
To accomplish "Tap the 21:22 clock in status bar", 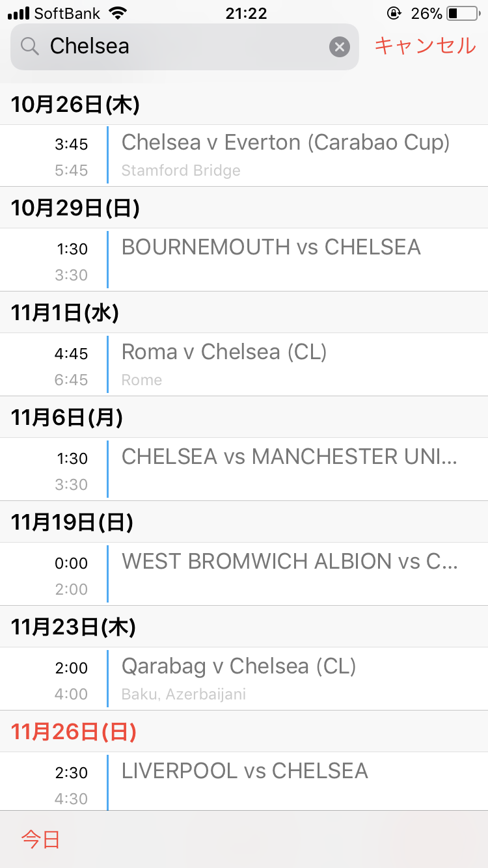I will click(244, 13).
